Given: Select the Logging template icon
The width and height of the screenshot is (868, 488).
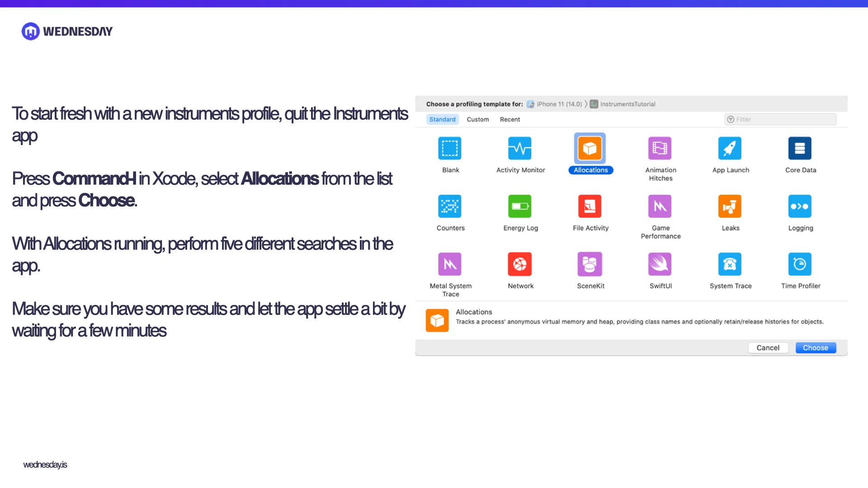Looking at the screenshot, I should pos(800,206).
